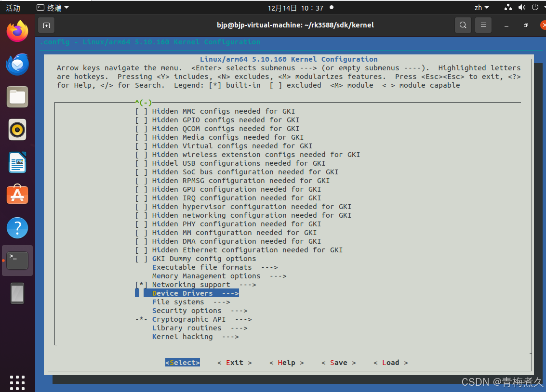546x392 pixels.
Task: Show applications grid at dock bottom
Action: point(17,382)
